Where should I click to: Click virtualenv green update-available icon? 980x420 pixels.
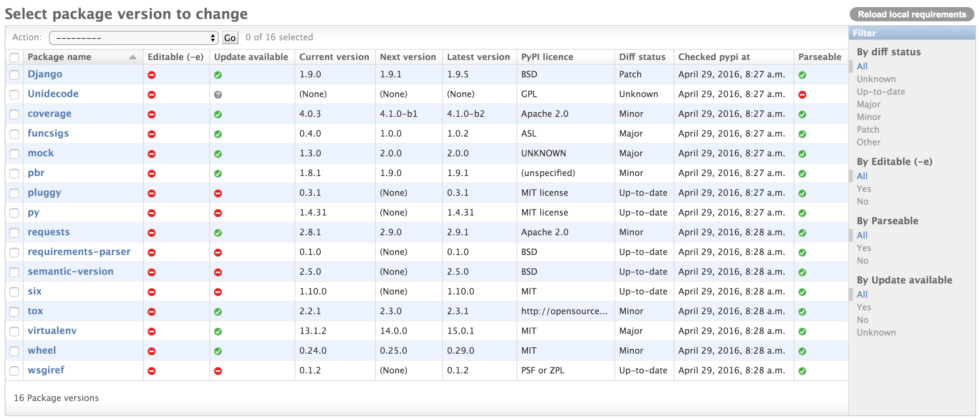click(x=218, y=332)
